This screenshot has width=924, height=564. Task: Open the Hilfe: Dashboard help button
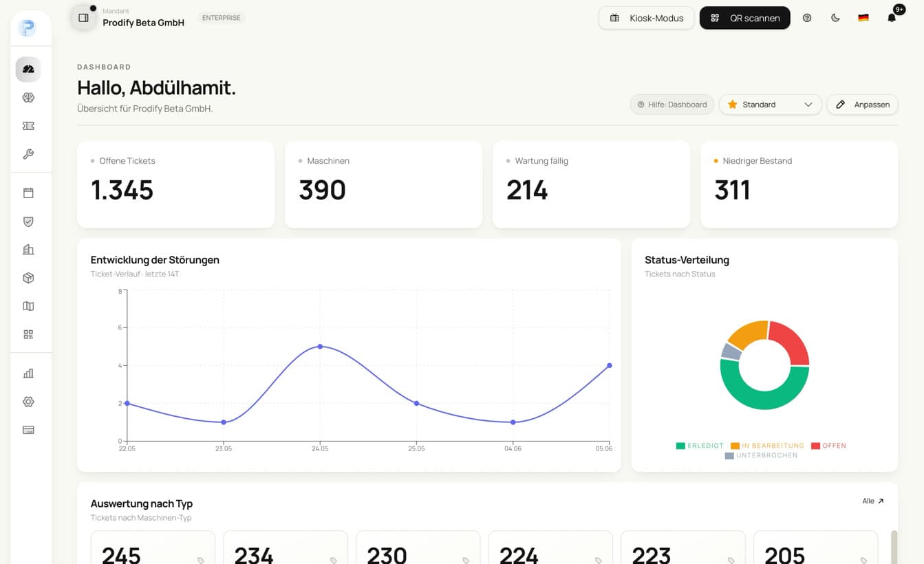[x=672, y=105]
